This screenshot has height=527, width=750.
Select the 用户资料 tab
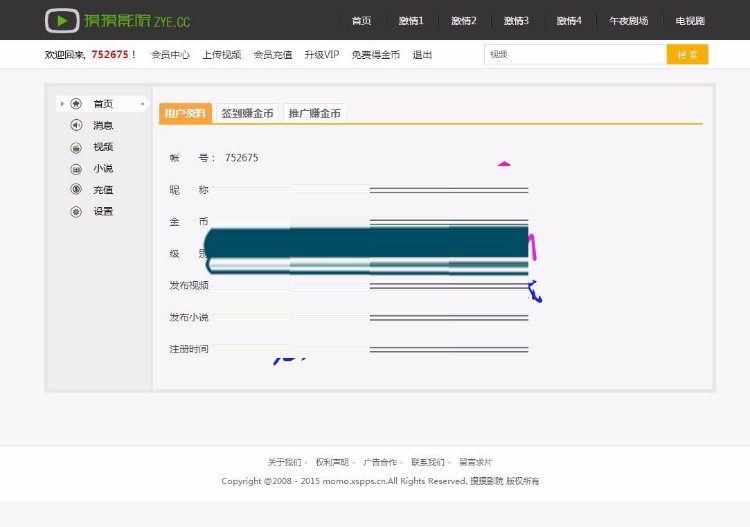point(185,114)
